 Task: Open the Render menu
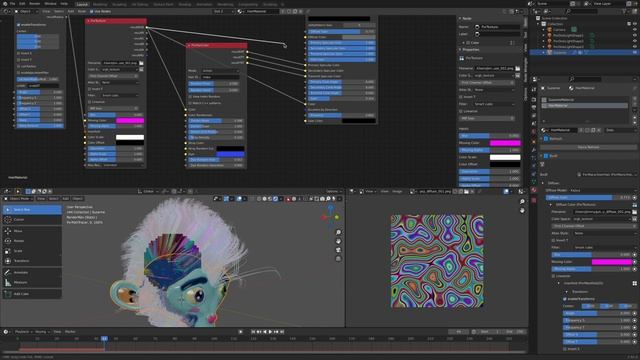click(x=35, y=4)
